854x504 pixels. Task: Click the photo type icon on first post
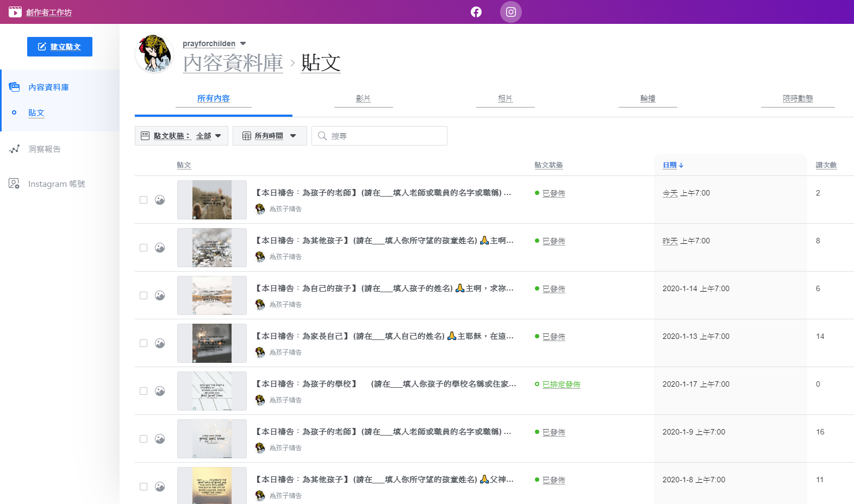tap(160, 200)
